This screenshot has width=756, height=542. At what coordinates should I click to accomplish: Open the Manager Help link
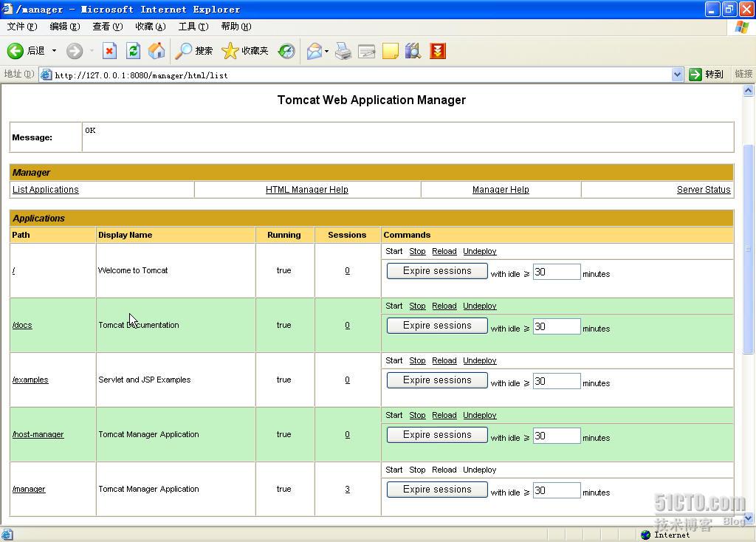tap(501, 190)
